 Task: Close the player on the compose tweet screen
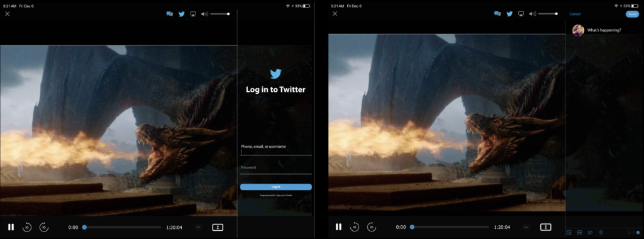(x=335, y=14)
